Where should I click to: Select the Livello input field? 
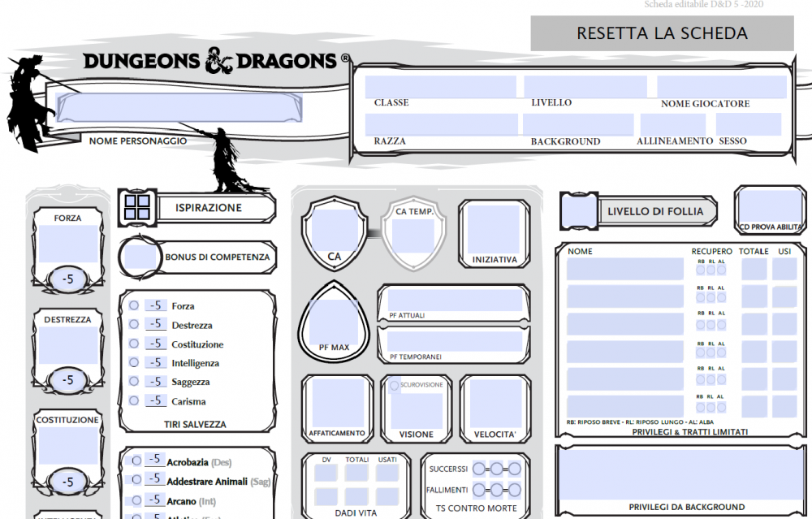(585, 86)
